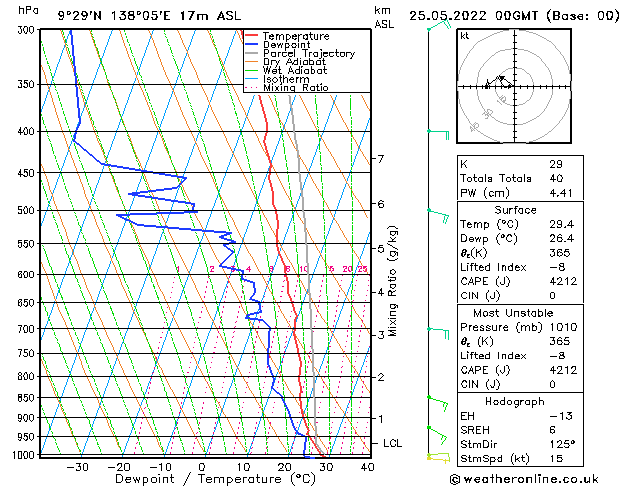Click the 'Mixing Ratio (g/kg)' vertical axis label

pyautogui.click(x=392, y=281)
